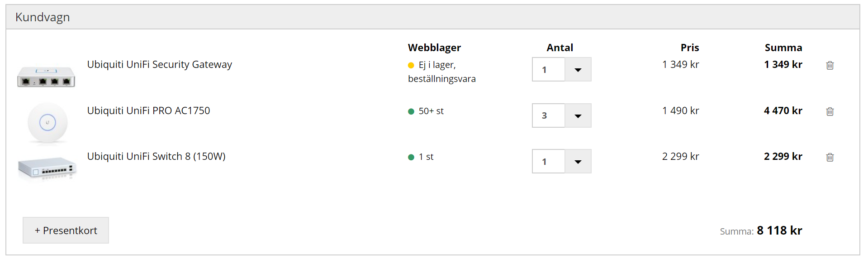This screenshot has height=264, width=868.
Task: Click quantity field for Security Gateway
Action: (x=548, y=70)
